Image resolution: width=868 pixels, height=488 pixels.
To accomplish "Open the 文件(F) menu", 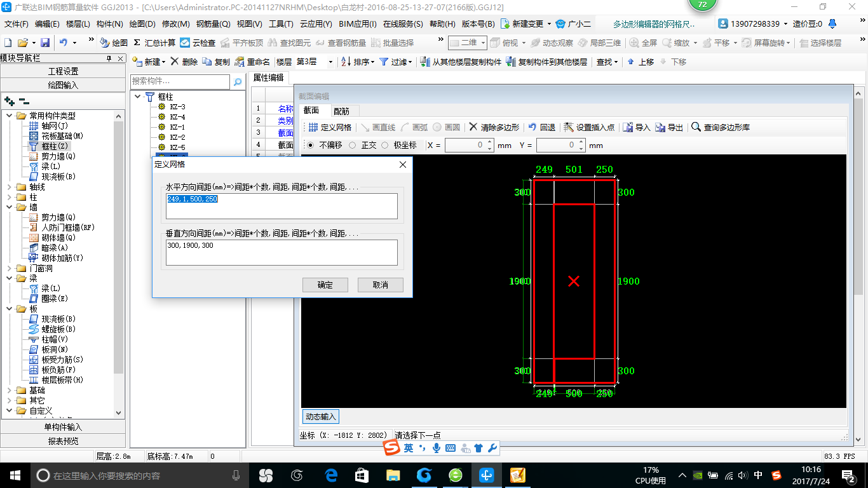I will [x=17, y=24].
